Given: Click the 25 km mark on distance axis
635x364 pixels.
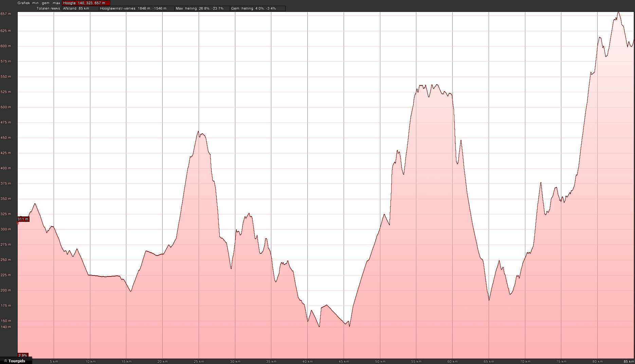Looking at the screenshot, I should point(199,361).
